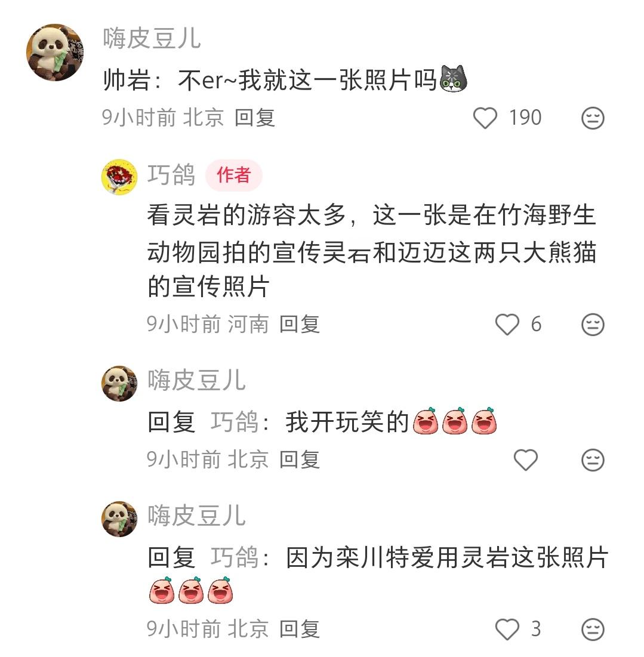This screenshot has height=657, width=644.
Task: Tap the dislike face icon on the last reply
Action: click(x=593, y=630)
